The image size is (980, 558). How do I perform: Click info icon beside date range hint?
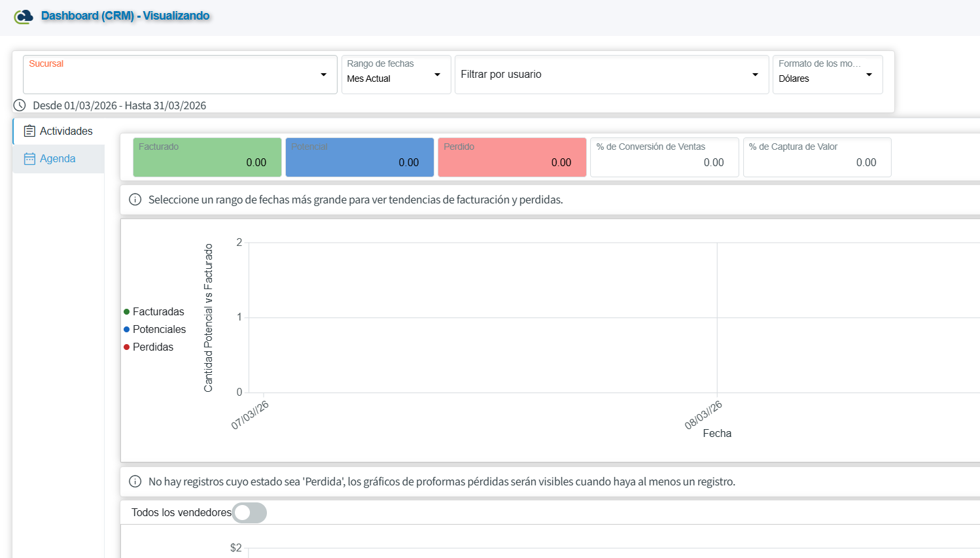(x=135, y=200)
